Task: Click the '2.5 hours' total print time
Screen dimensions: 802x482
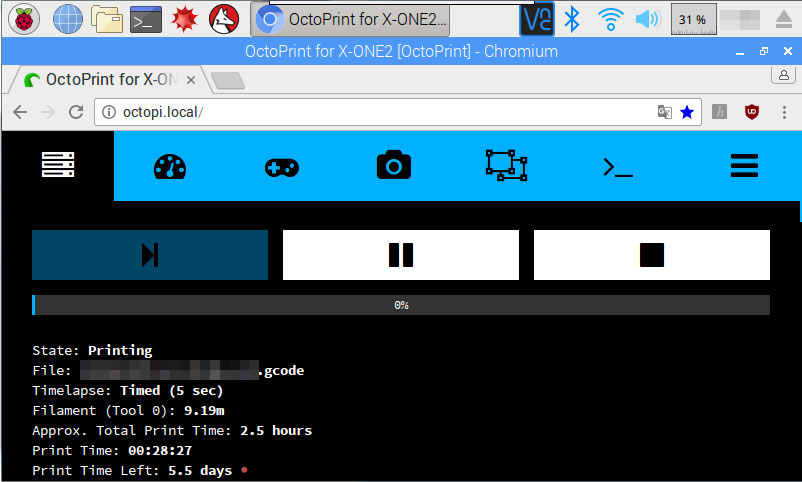Action: click(276, 430)
